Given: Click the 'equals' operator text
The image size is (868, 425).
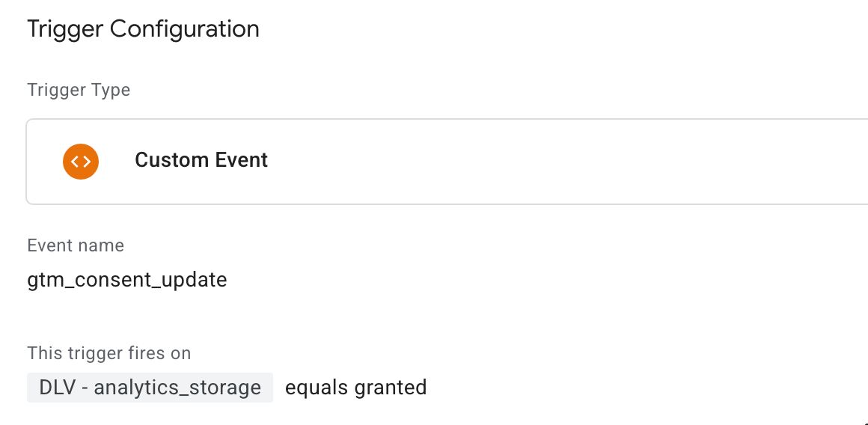Looking at the screenshot, I should click(317, 388).
